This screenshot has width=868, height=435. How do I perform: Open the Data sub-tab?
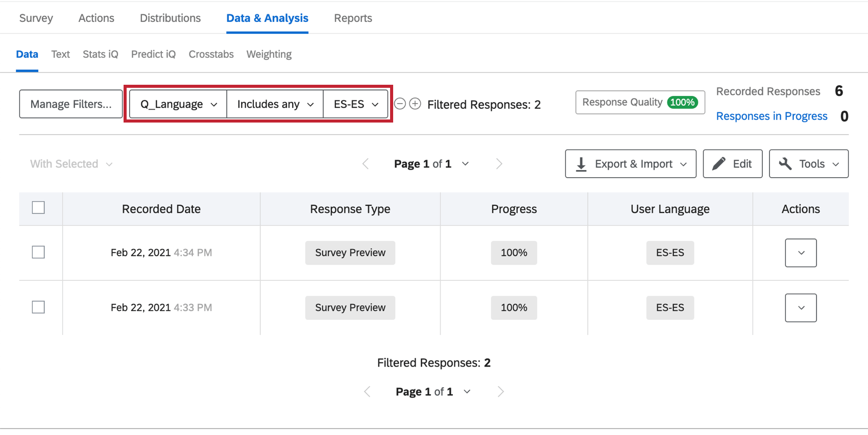pos(27,54)
